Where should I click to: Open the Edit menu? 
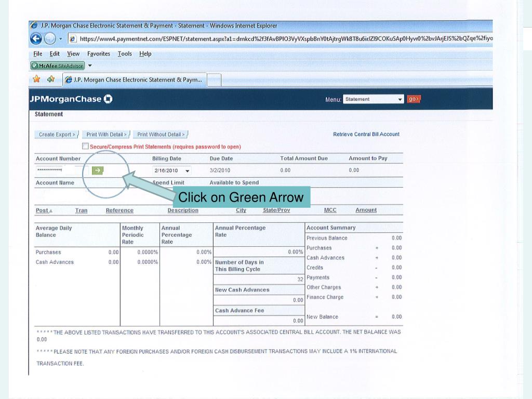54,54
